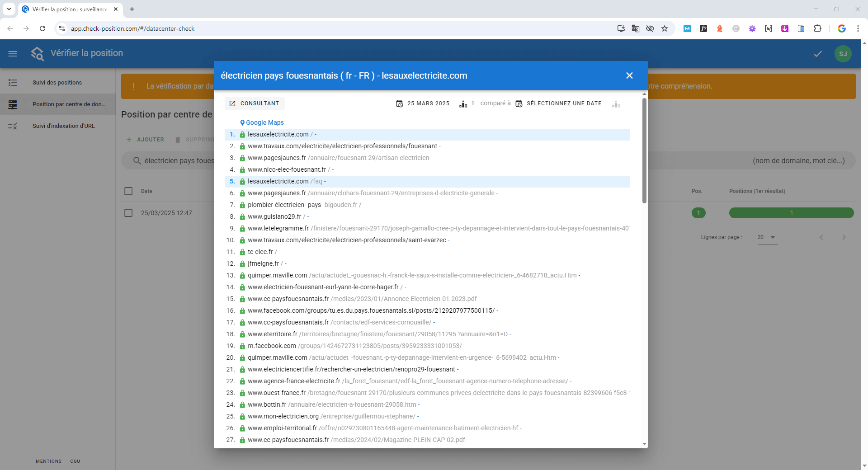Open SÉLECTIONNEZ UNE DATE comparison picker

[558, 103]
